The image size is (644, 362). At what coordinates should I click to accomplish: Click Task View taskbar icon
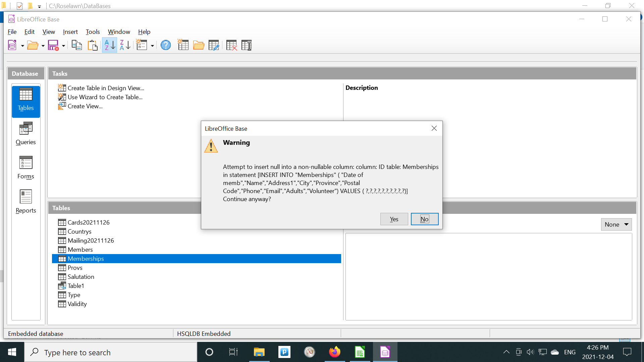233,352
